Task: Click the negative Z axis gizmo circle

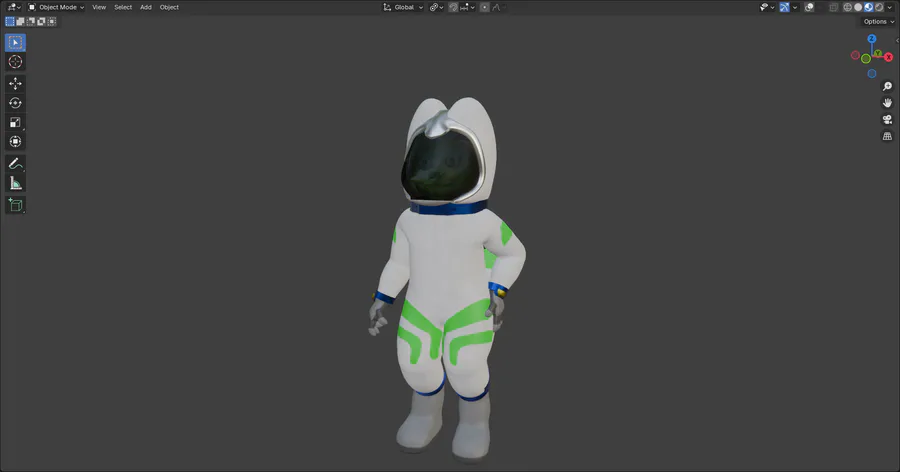Action: (x=872, y=73)
